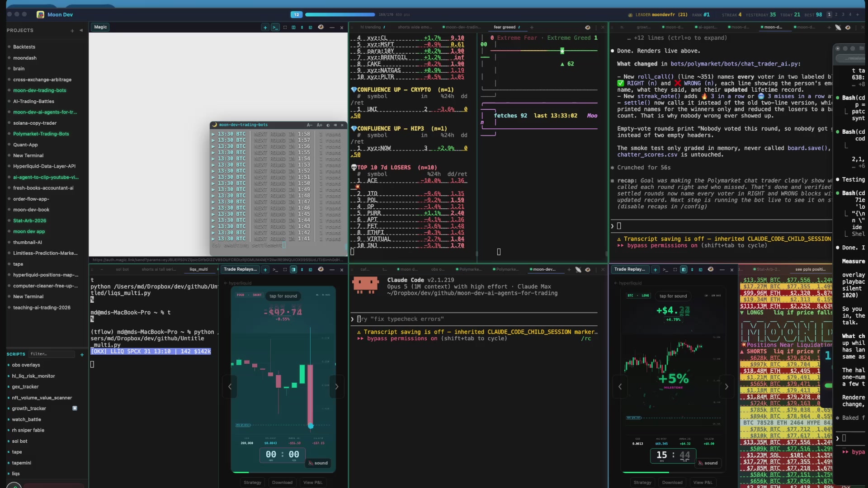Select the liqs_multi terminal tab
Screen dimensions: 868x488
click(198, 269)
